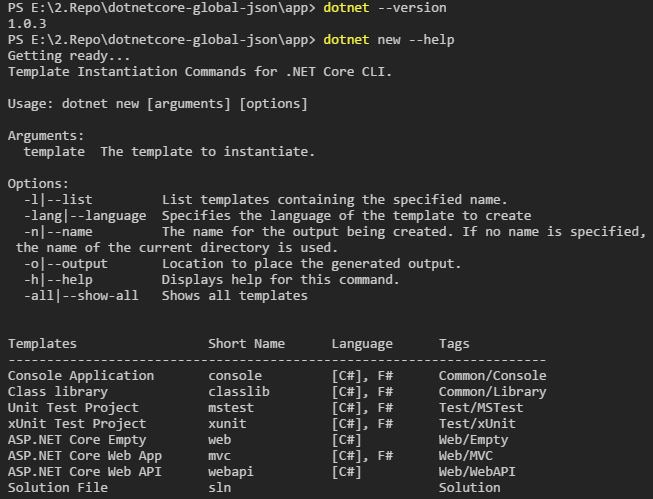This screenshot has height=499, width=653.
Task: Click the 'sln' short name
Action: tap(220, 488)
